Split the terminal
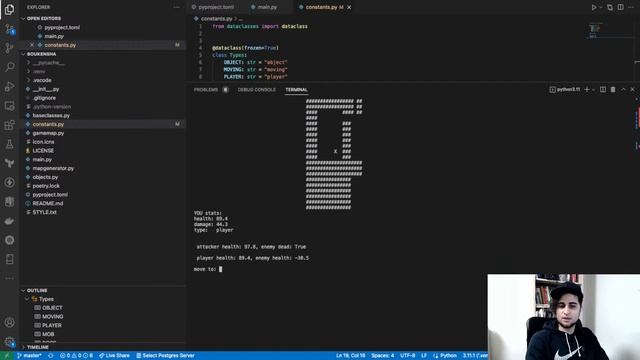This screenshot has width=640, height=360. click(603, 89)
